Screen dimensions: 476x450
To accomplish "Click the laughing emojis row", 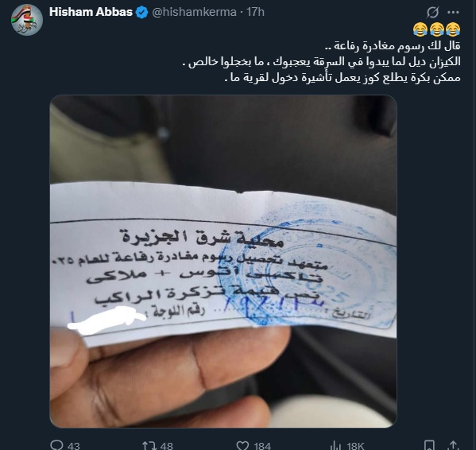I will pos(436,29).
